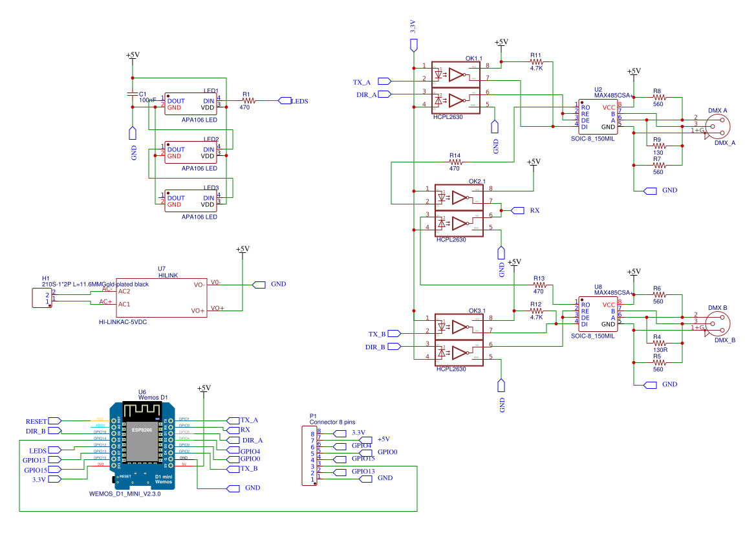Viewport: 756px width, 535px height.
Task: Click the U8 MAX485CSA+ transceiver
Action: click(598, 314)
